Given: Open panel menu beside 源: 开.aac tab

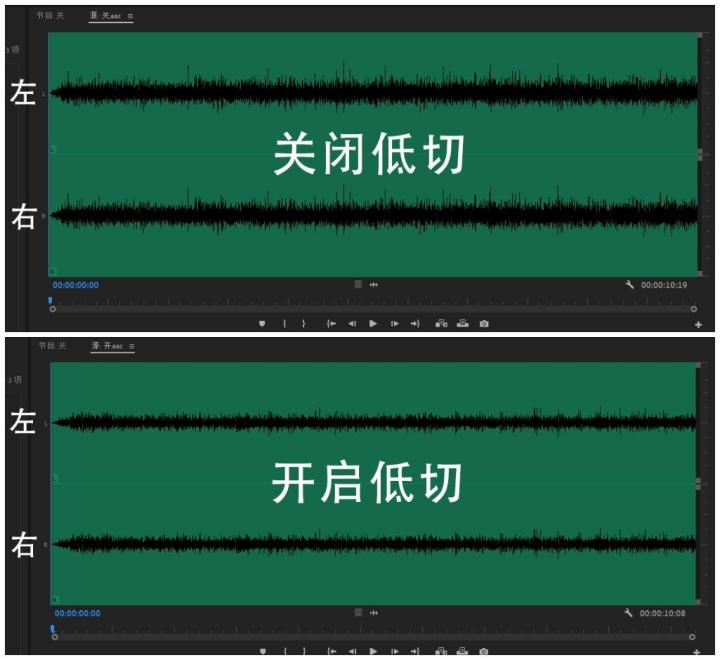Looking at the screenshot, I should (x=131, y=346).
